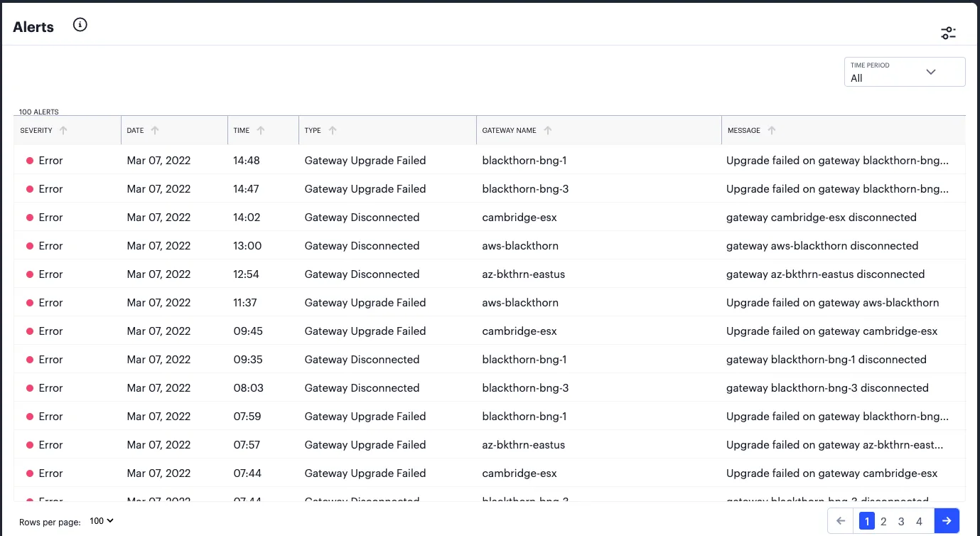Sort by Gateway Name arrow icon

point(548,130)
